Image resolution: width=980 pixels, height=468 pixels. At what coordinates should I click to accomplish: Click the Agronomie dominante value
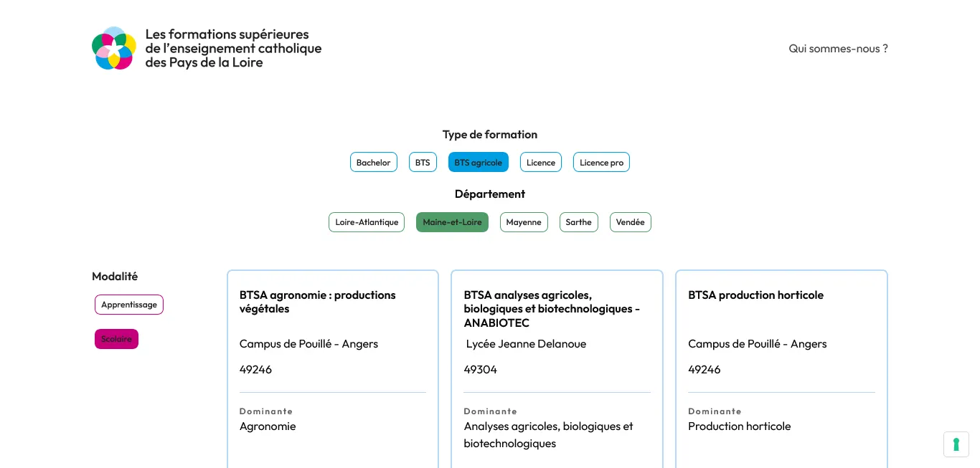(x=268, y=426)
